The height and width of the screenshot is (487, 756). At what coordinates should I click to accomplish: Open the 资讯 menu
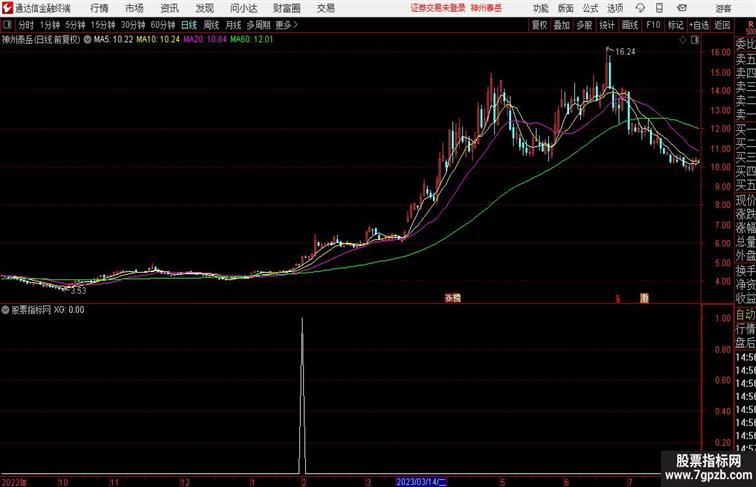tap(170, 8)
